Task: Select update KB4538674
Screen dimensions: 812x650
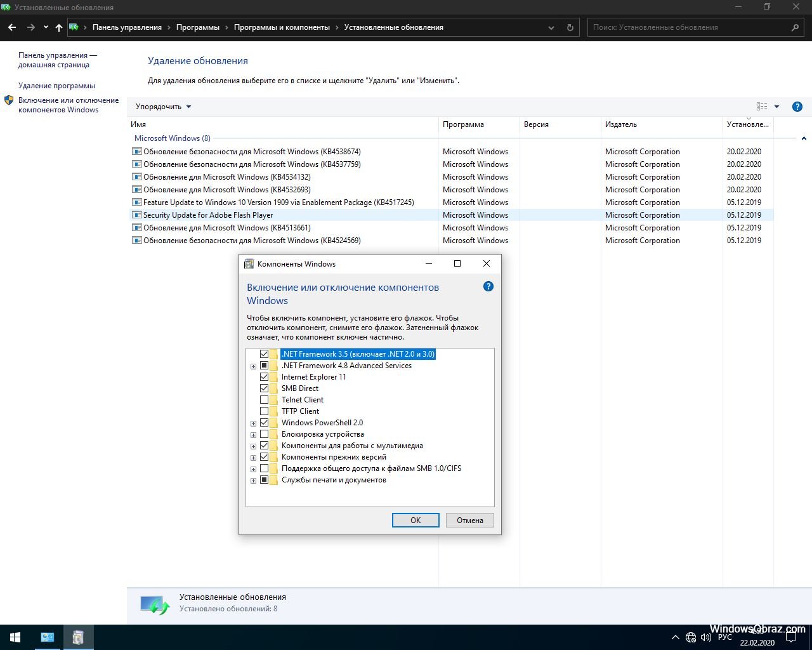Action: coord(451,152)
